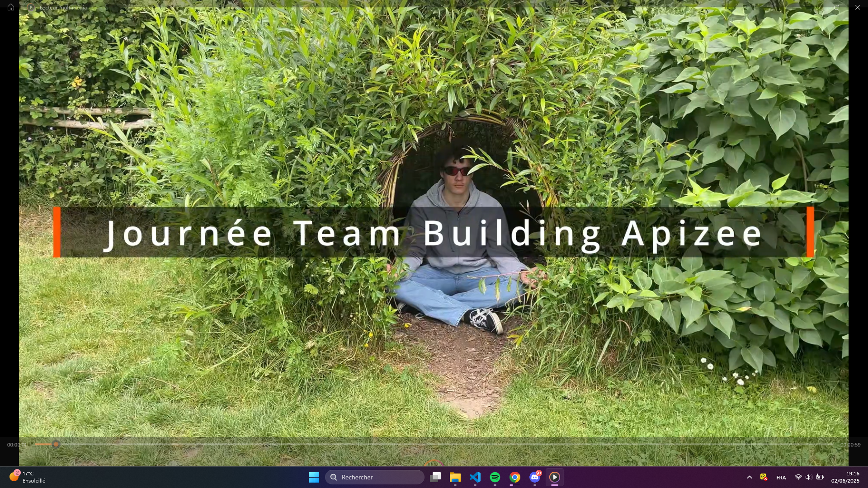868x488 pixels.
Task: Open Wi-Fi network quick settings
Action: click(x=798, y=477)
